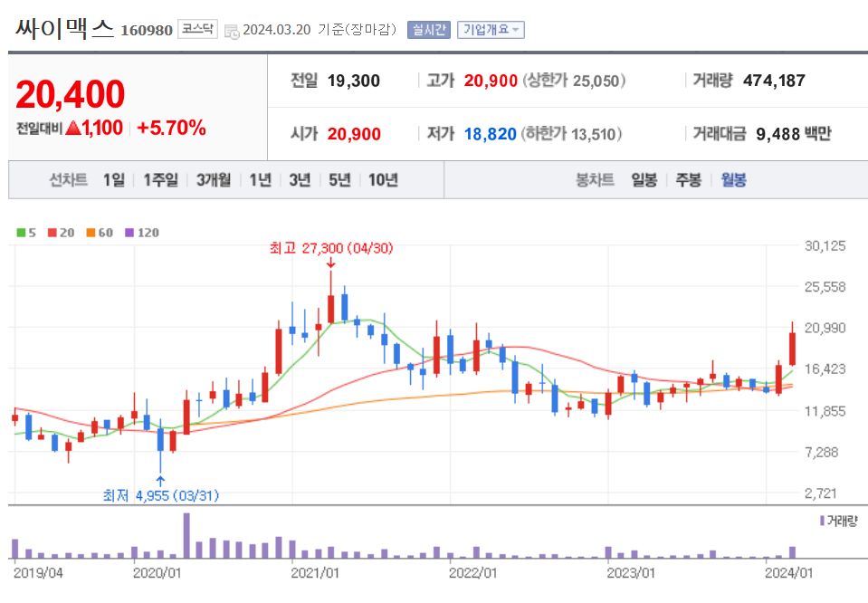The image size is (868, 603).
Task: Click the 거래량 legend on volume chart
Action: (x=839, y=521)
